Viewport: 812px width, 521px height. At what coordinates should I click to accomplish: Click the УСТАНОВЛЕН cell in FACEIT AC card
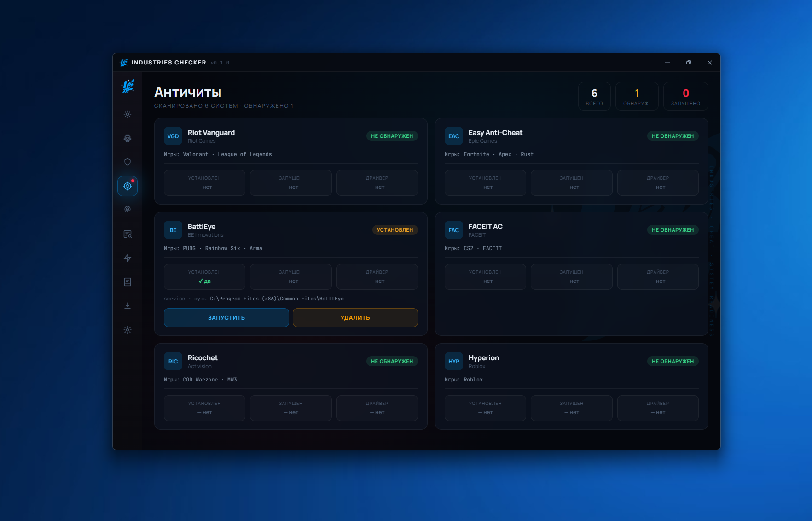[485, 277]
